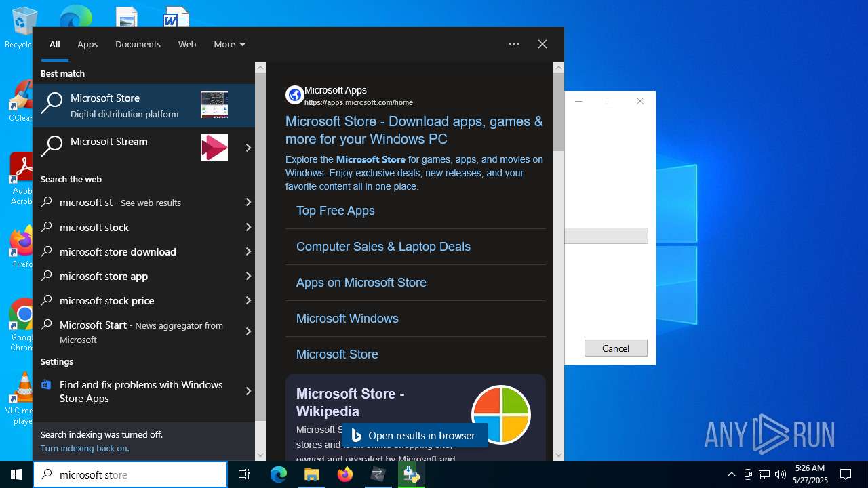The image size is (868, 488).
Task: Show hidden system tray icons
Action: pos(731,474)
